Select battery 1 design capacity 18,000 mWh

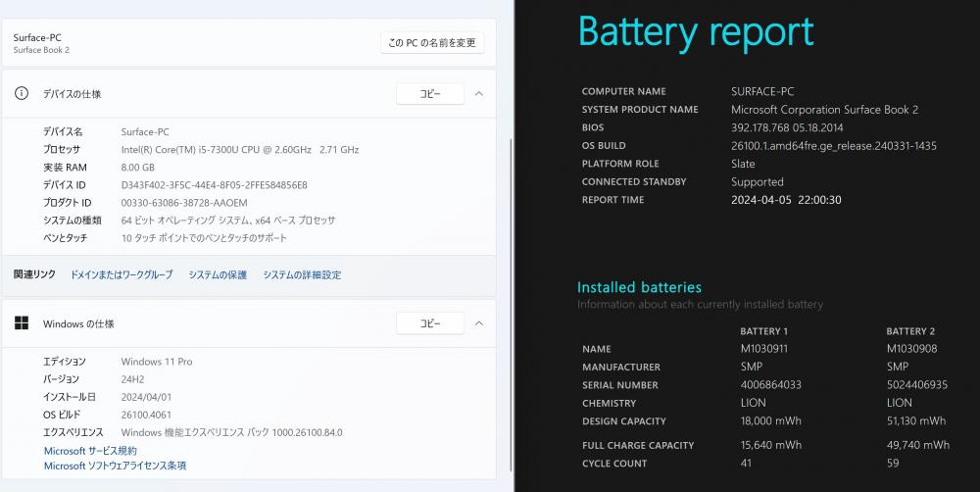[x=771, y=420]
